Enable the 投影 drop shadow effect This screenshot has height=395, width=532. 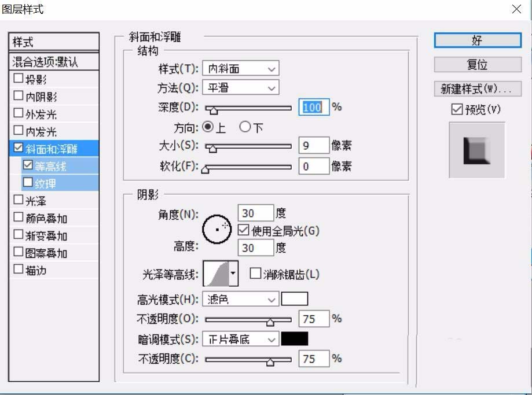point(18,78)
